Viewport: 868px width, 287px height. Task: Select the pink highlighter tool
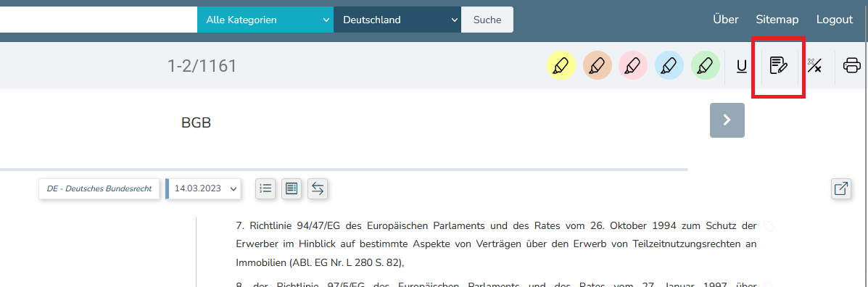(633, 66)
